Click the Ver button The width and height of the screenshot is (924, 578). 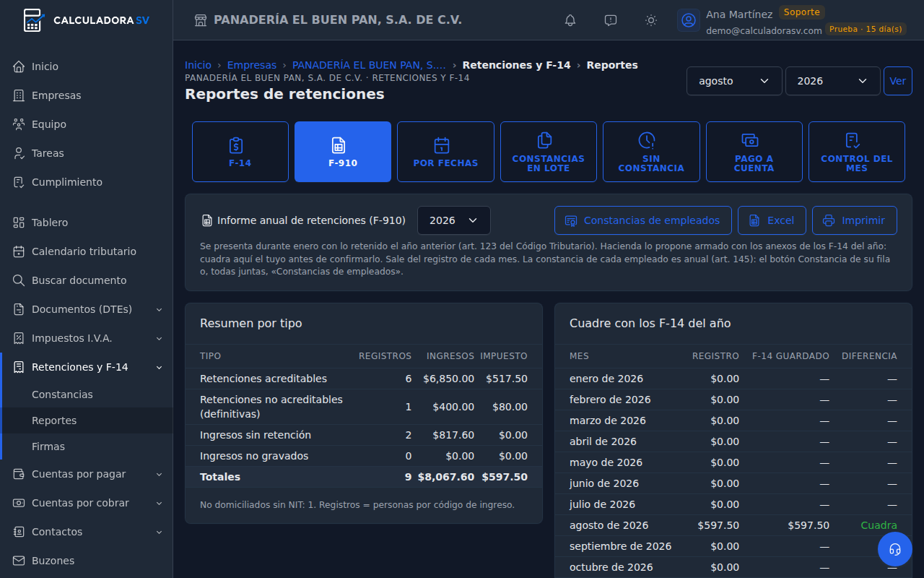898,81
